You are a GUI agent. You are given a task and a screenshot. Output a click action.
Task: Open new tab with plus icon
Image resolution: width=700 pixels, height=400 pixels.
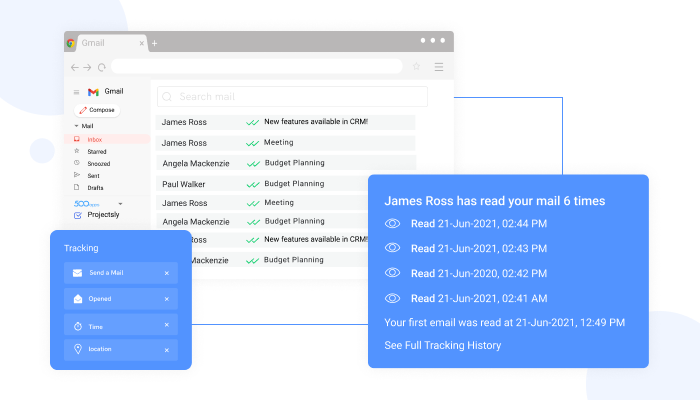click(x=154, y=43)
